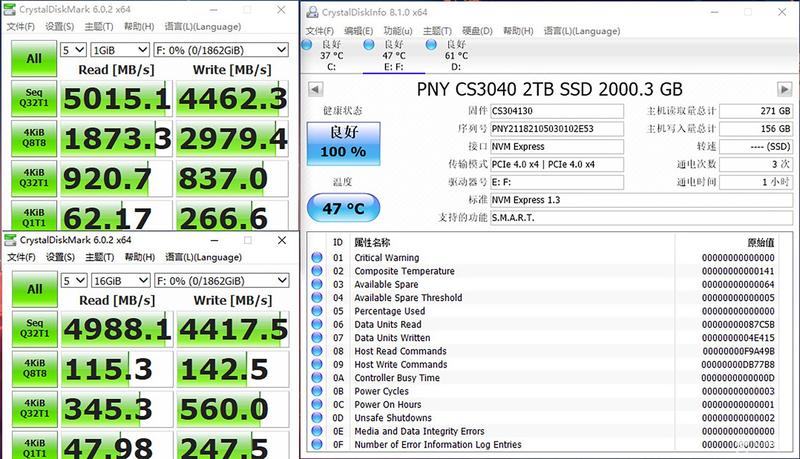Open 文件(F) menu in bottom CrystalDiskMark

21,257
